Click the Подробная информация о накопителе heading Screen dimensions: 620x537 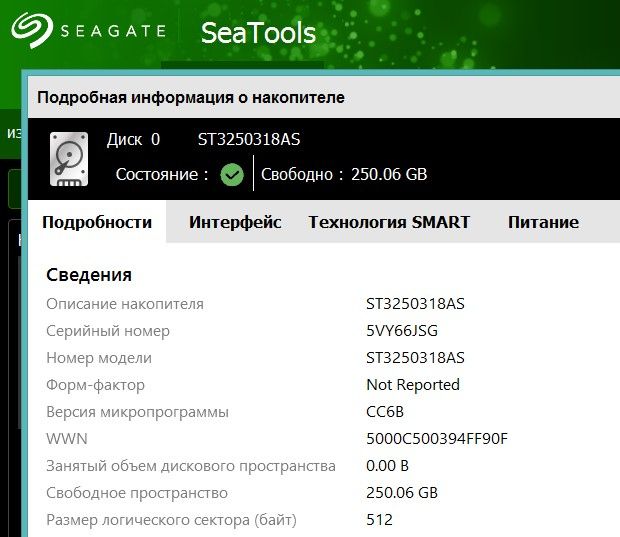pyautogui.click(x=191, y=98)
